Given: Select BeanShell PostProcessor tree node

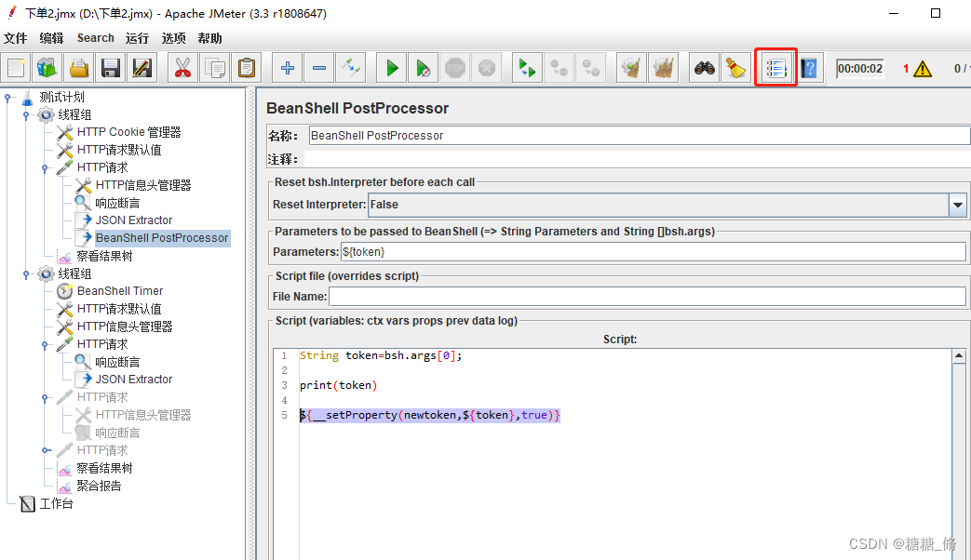Looking at the screenshot, I should 162,238.
